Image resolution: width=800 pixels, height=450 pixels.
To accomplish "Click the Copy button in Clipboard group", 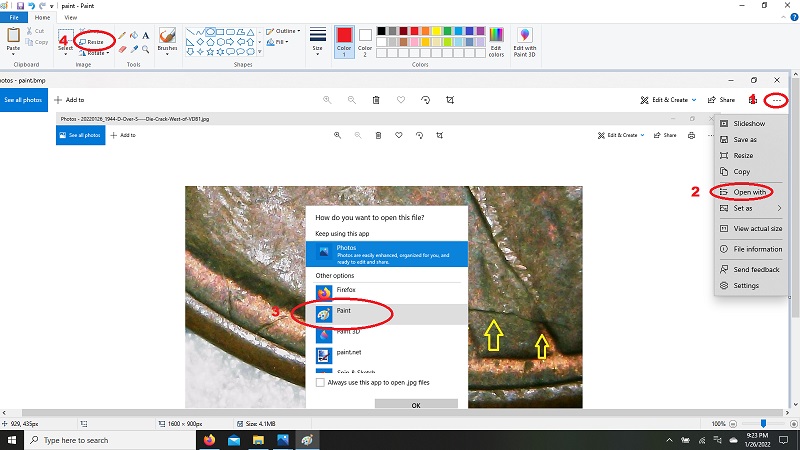I will [x=37, y=42].
